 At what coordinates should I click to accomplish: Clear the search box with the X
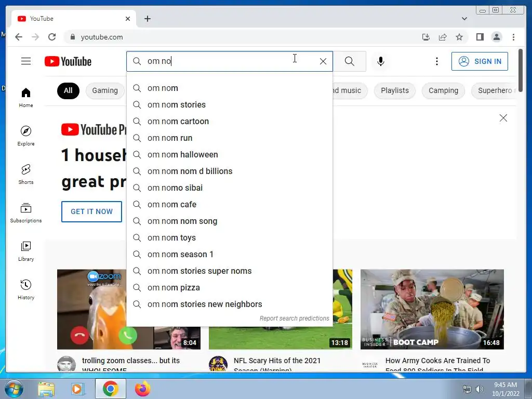(323, 61)
